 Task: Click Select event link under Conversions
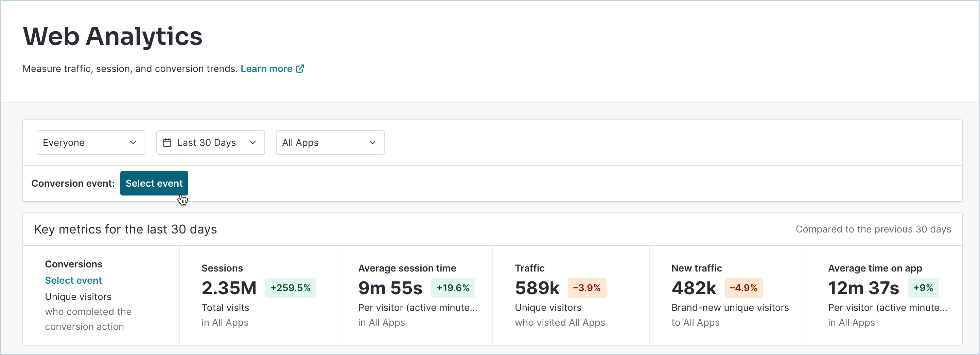pos(73,280)
